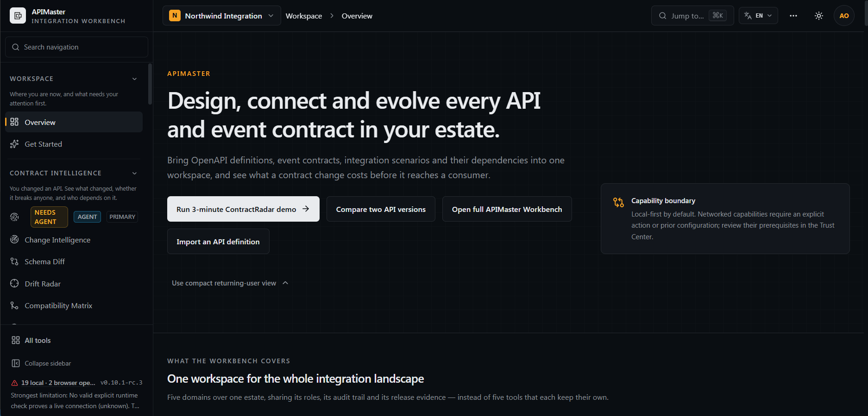868x416 pixels.
Task: Click the Capability boundary card icon
Action: coord(618,202)
